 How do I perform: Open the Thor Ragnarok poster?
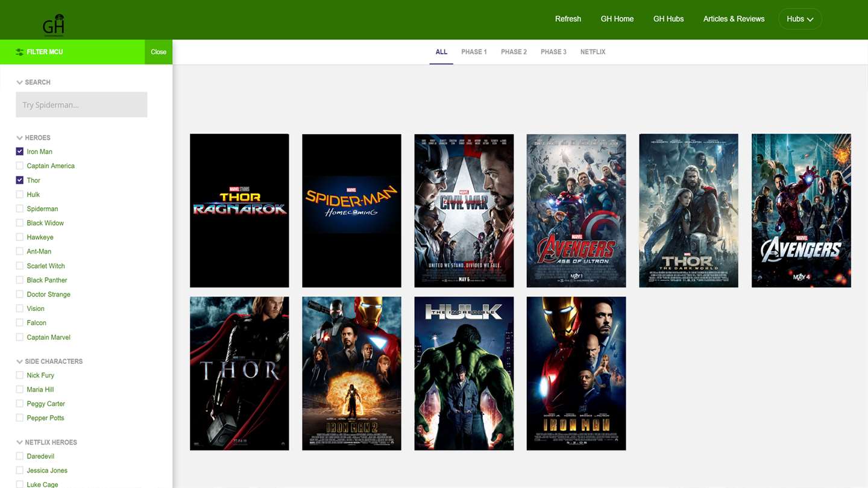click(x=239, y=211)
